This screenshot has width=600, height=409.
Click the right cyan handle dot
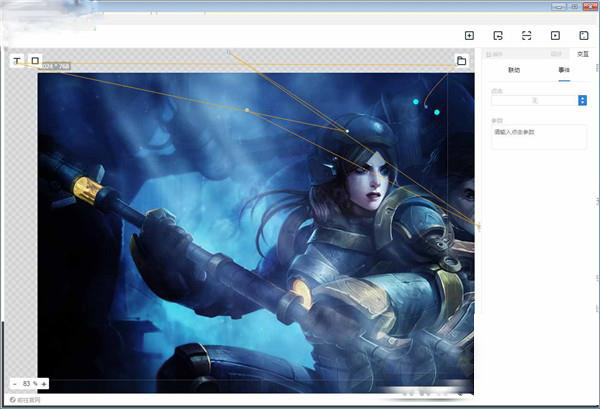coord(437,112)
